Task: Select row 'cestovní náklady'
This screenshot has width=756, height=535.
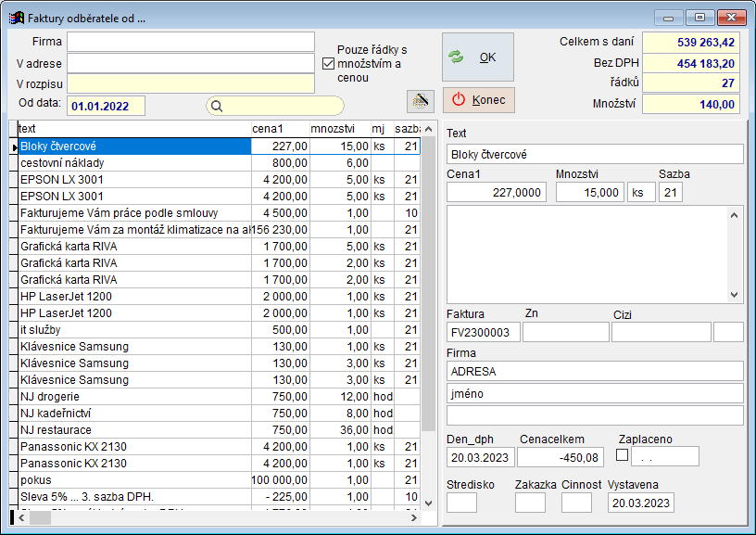Action: (x=219, y=163)
